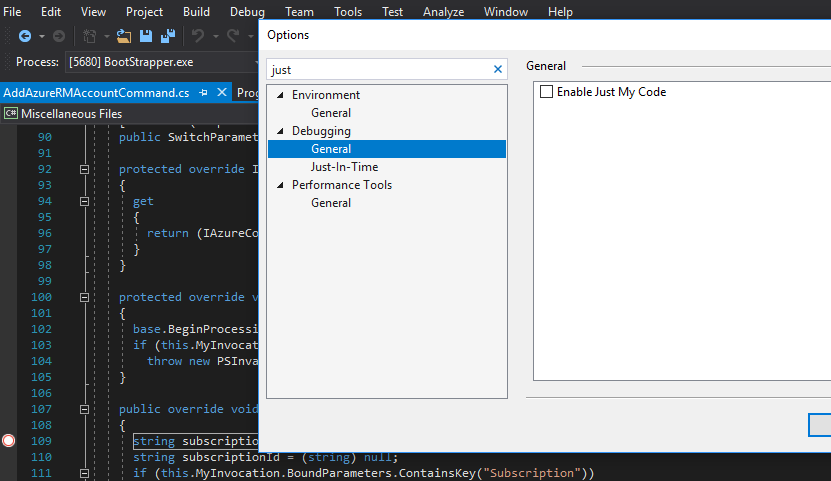Open the Analyze menu
The width and height of the screenshot is (831, 481).
click(444, 12)
